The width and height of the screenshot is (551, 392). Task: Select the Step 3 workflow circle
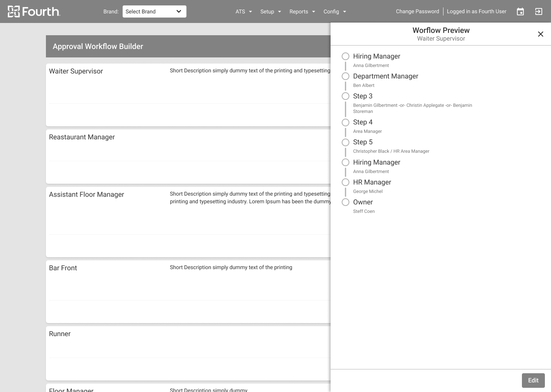(x=346, y=96)
